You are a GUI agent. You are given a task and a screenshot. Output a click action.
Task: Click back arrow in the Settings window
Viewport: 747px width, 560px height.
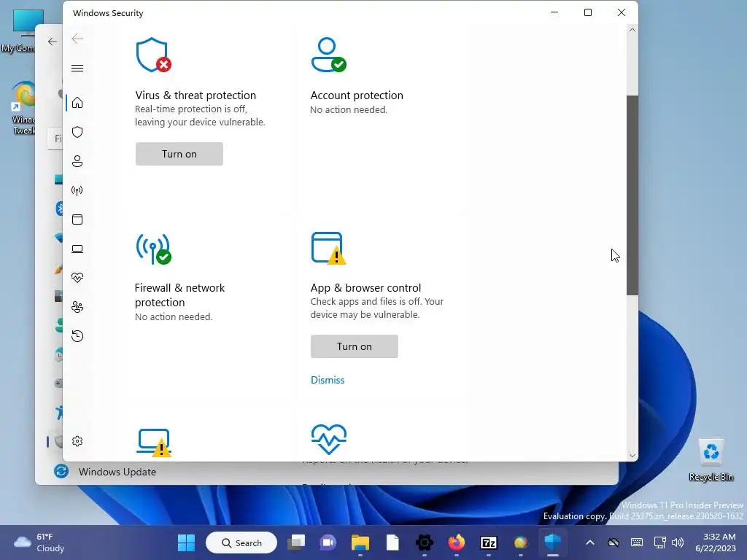(53, 42)
